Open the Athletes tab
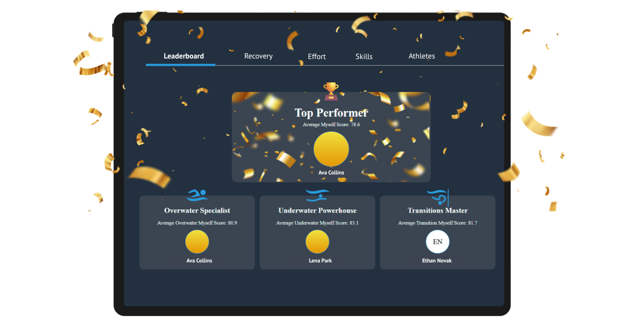 tap(422, 56)
